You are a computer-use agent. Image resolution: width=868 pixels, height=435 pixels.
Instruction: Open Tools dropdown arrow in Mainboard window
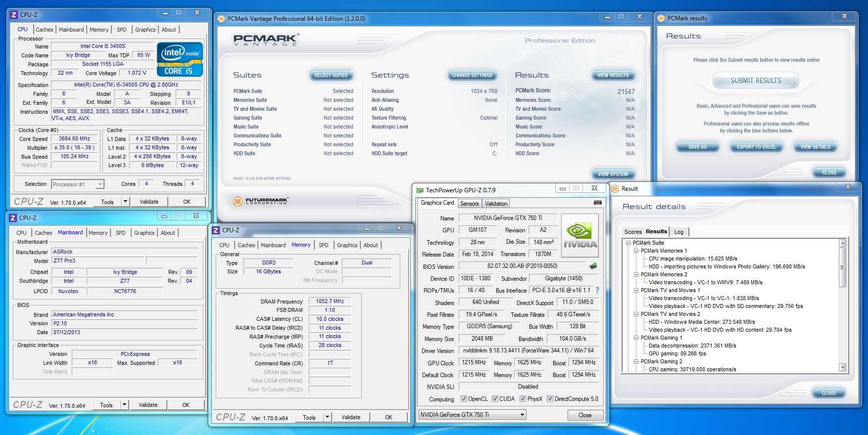(124, 405)
